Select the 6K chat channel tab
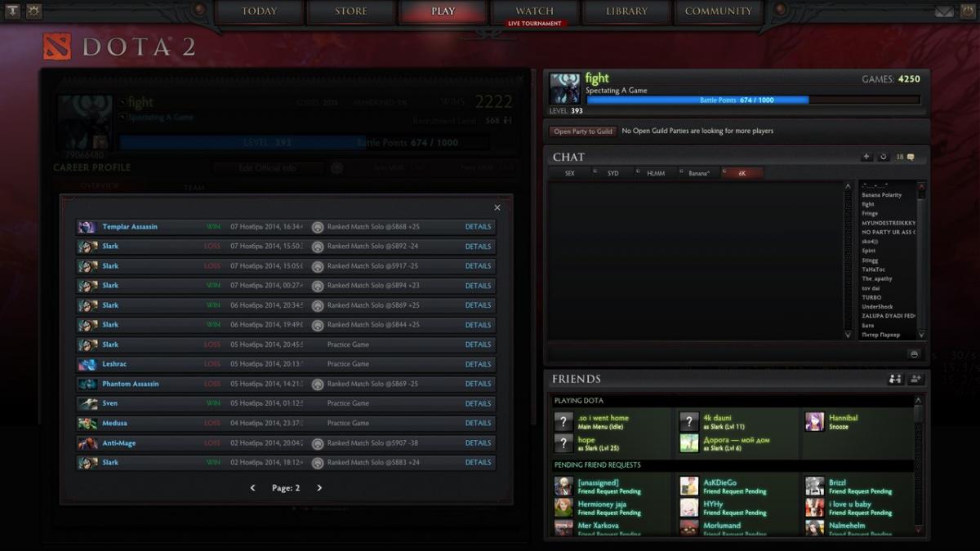Viewport: 980px width, 551px height. point(742,173)
